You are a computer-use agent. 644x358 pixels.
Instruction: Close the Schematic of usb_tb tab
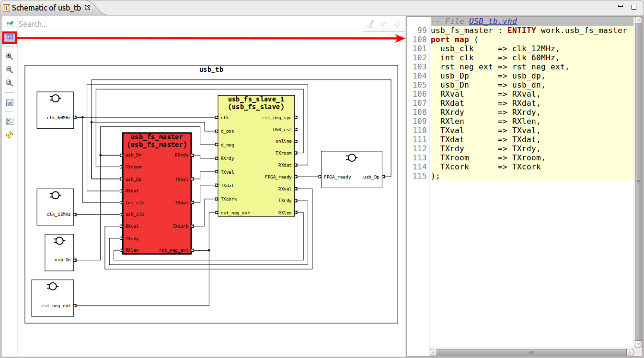[87, 8]
